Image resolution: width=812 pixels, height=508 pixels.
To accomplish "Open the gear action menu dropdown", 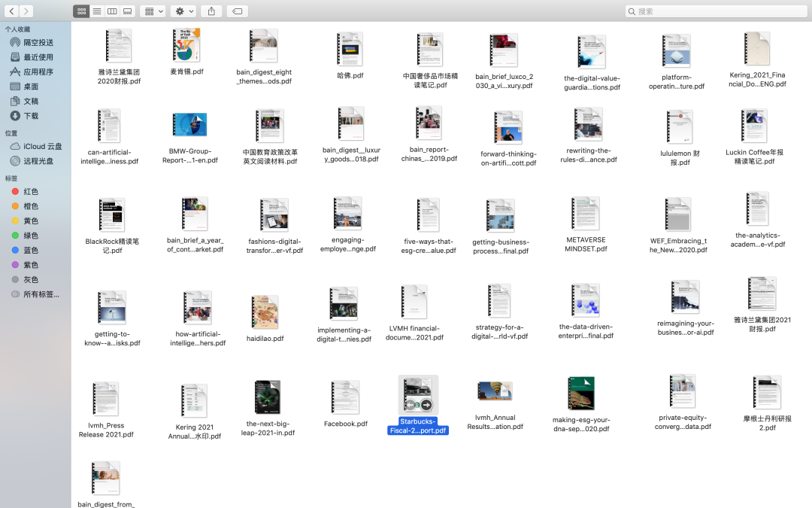I will [183, 11].
